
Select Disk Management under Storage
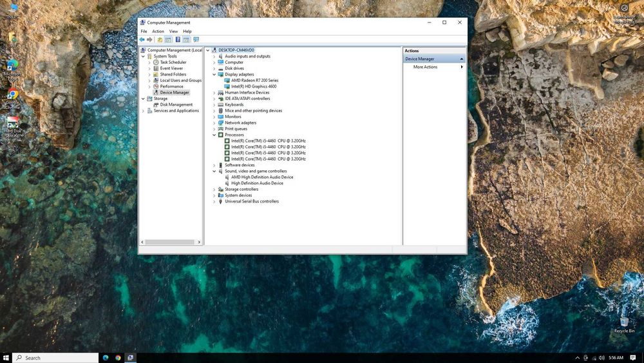[176, 104]
